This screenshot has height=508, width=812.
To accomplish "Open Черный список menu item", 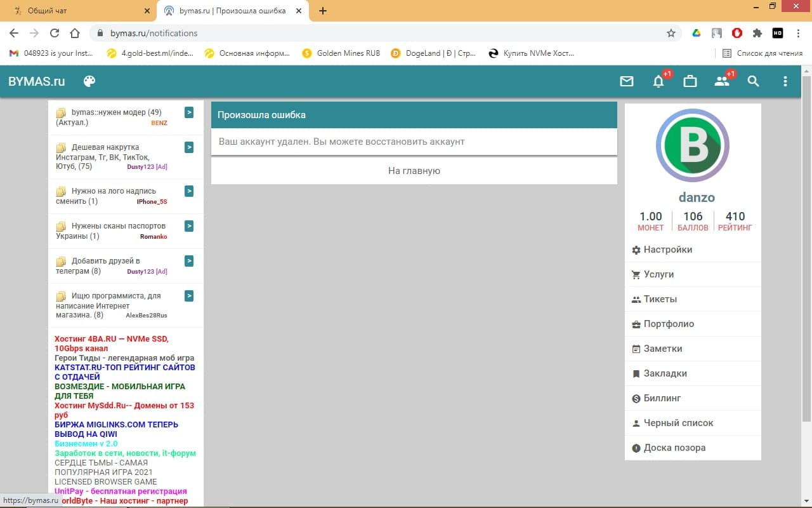I will (x=678, y=423).
